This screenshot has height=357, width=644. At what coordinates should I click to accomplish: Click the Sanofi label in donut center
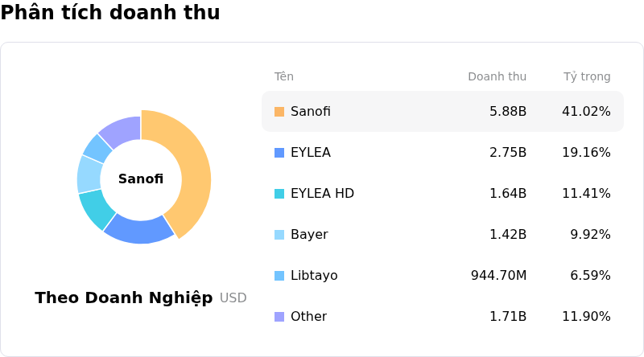tap(141, 179)
